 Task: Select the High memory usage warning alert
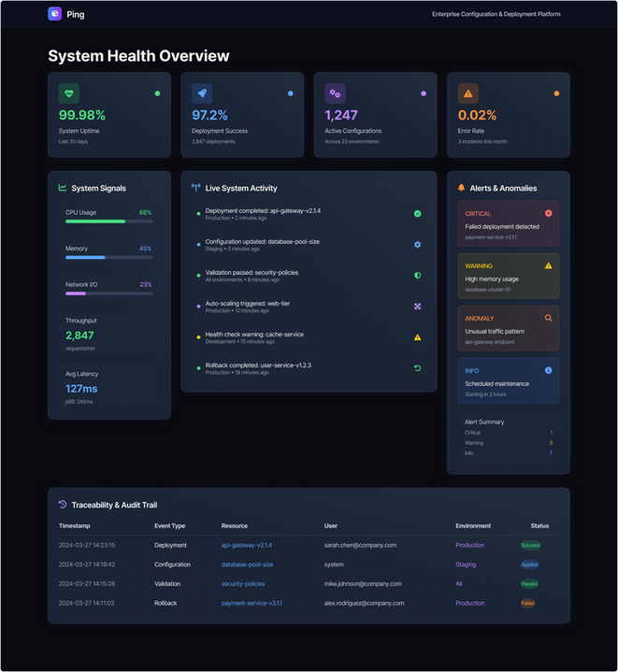pos(509,276)
